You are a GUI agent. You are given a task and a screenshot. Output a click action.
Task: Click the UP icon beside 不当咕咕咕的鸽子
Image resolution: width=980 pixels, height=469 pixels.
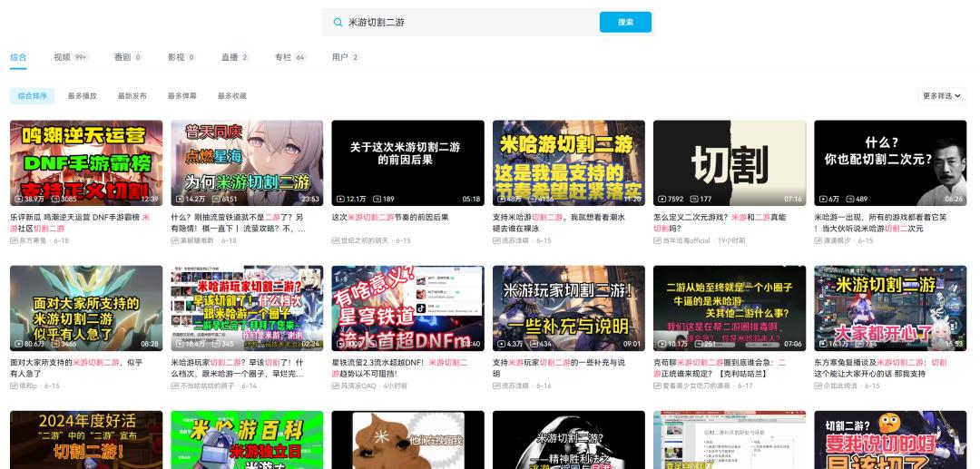[x=175, y=386]
